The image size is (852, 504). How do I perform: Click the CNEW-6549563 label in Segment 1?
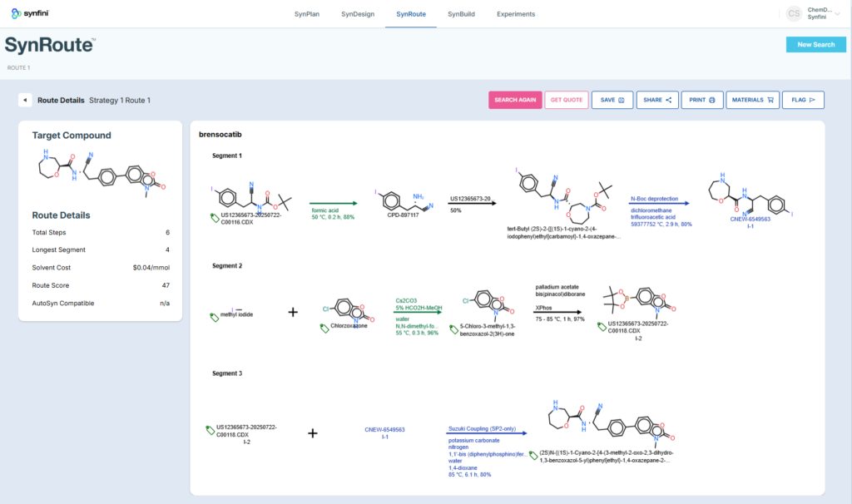[750, 220]
